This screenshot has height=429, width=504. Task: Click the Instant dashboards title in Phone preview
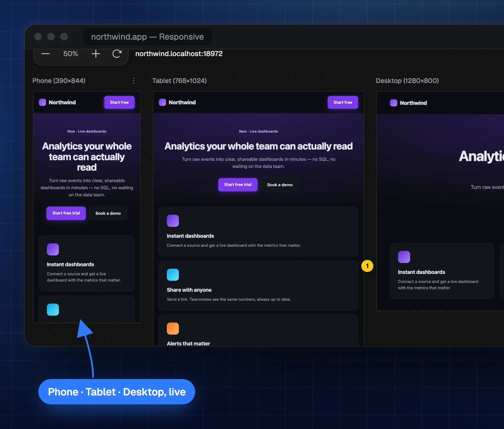71,264
